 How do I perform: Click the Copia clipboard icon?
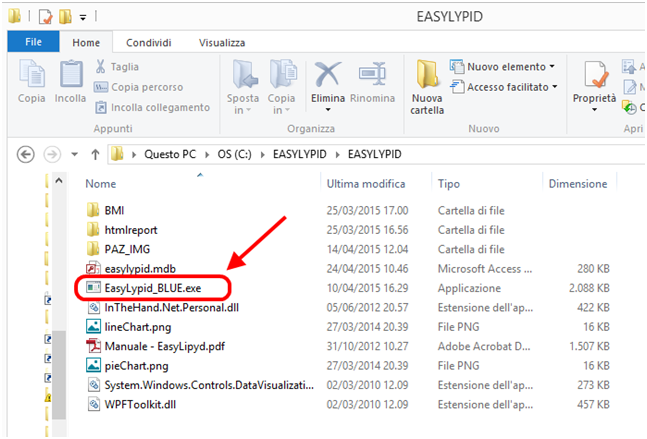coord(32,74)
